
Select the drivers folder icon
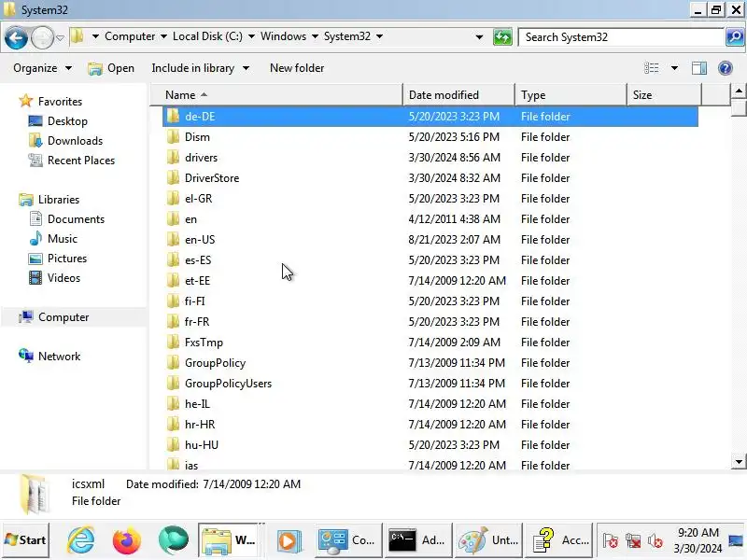pos(173,157)
